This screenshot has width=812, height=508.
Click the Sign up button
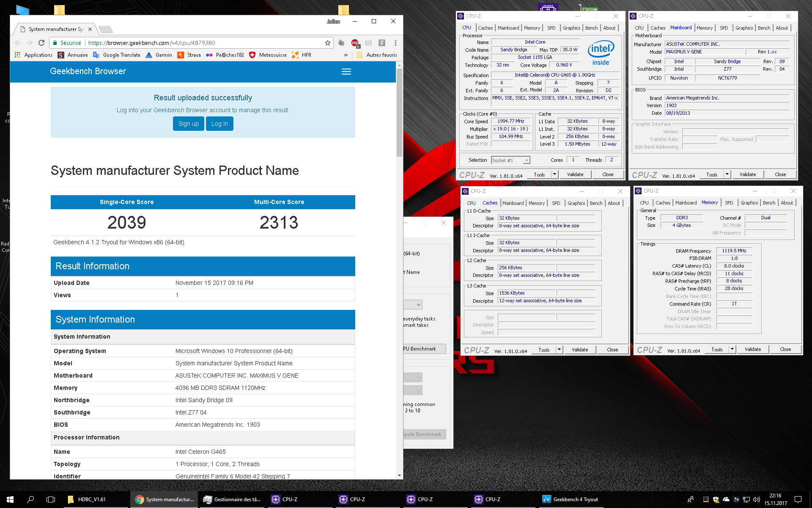pos(188,124)
